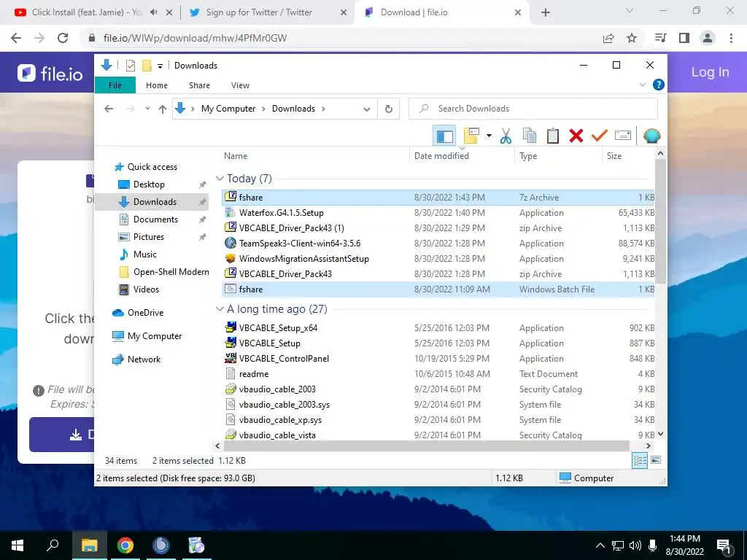This screenshot has height=560, width=747.
Task: Open the recent locations dropdown arrow
Action: [x=147, y=109]
